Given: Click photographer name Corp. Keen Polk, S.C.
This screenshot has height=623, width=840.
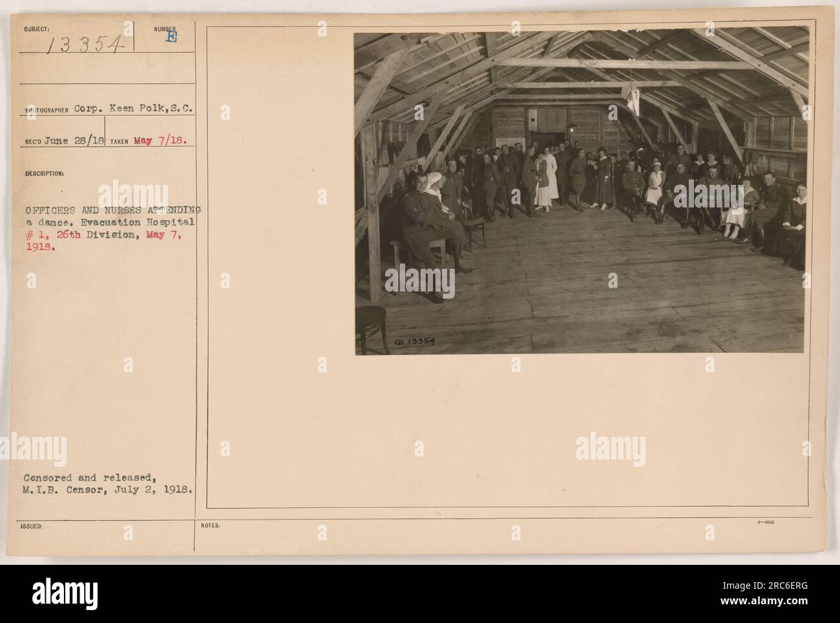Looking at the screenshot, I should tap(132, 108).
